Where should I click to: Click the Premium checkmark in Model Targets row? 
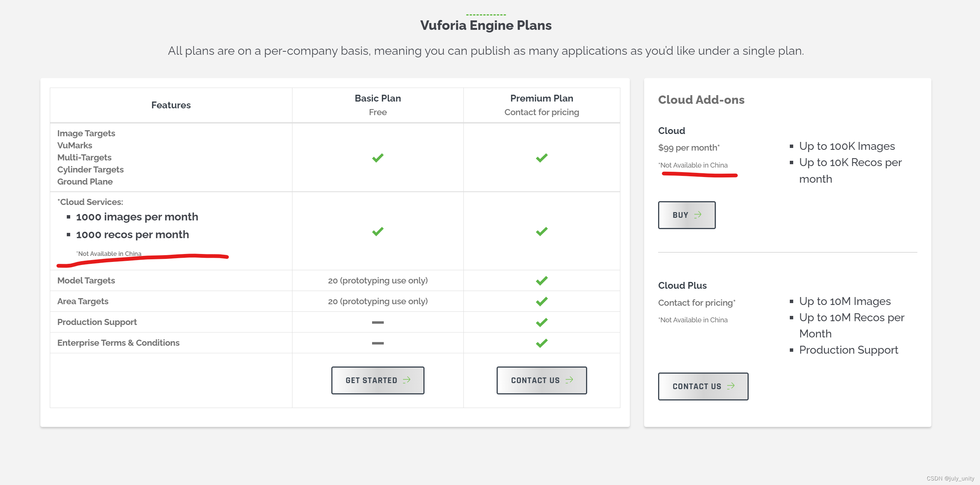pos(542,280)
